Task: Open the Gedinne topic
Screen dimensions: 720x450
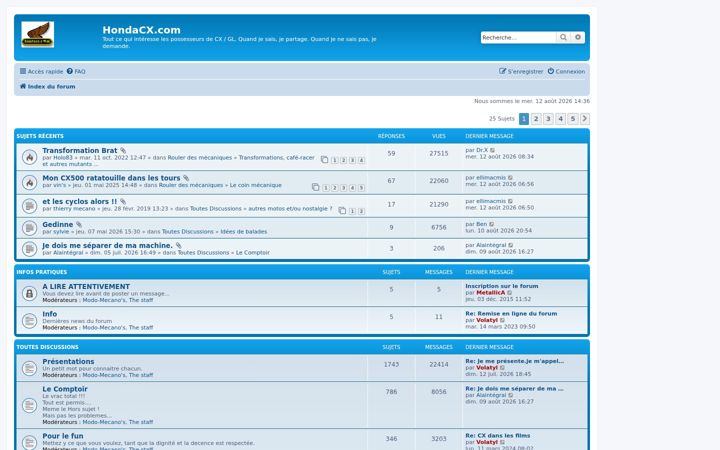Action: 57,225
